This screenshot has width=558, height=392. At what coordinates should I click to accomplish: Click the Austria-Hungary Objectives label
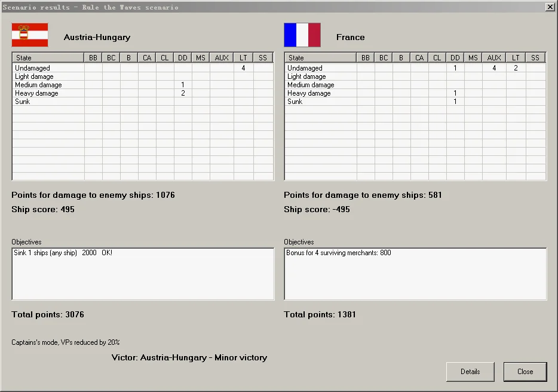point(26,242)
